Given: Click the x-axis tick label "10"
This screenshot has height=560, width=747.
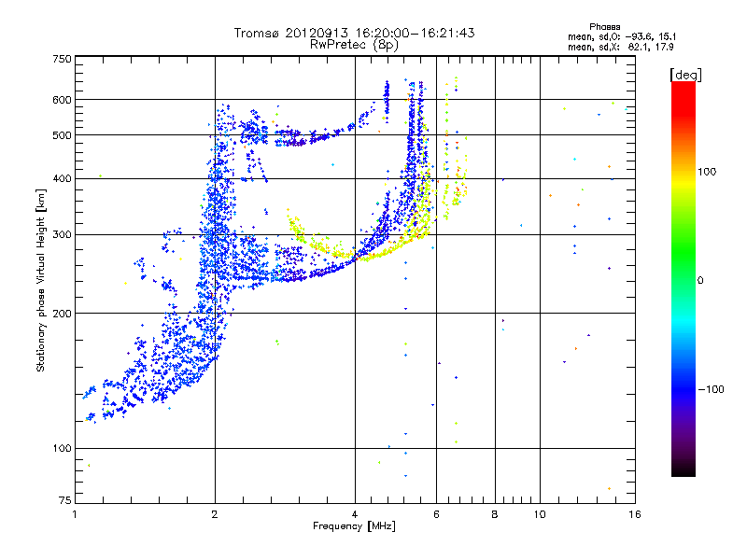Looking at the screenshot, I should (540, 514).
